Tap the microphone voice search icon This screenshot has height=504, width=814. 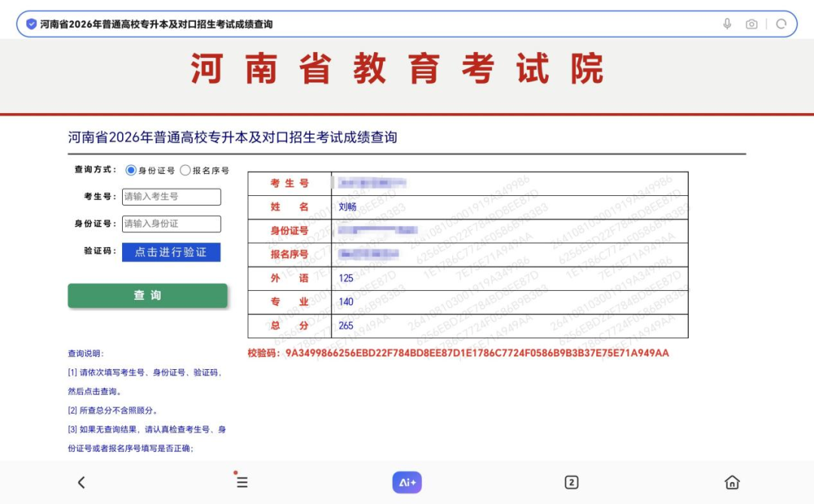click(x=727, y=24)
